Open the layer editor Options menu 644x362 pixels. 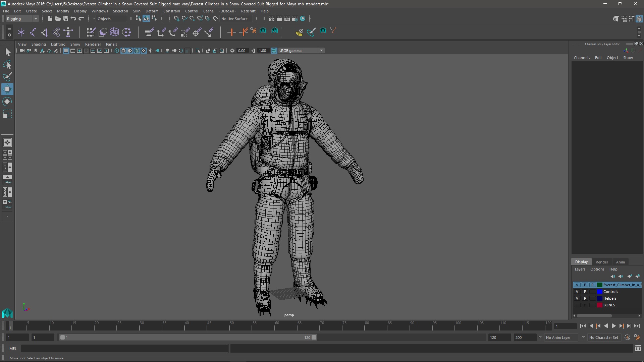597,269
